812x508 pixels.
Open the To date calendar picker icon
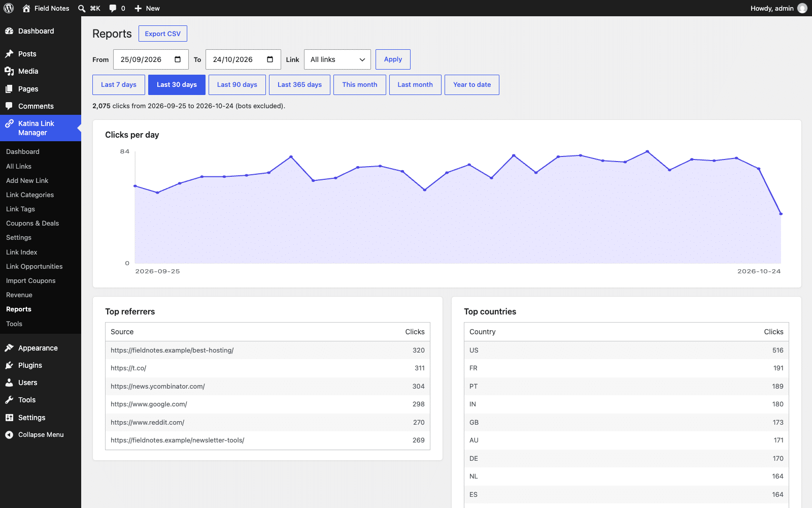(x=270, y=59)
